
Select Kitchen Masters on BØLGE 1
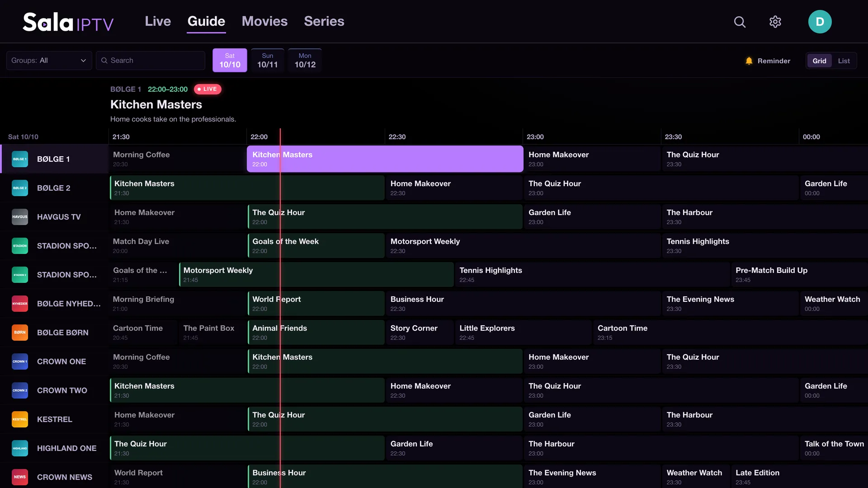point(385,159)
